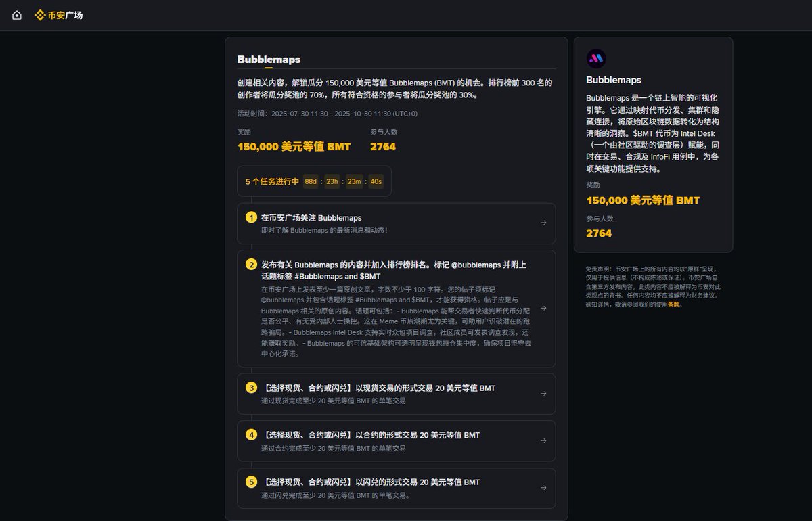
Task: Select the 免责声明 disclaimer text
Action: [653, 287]
